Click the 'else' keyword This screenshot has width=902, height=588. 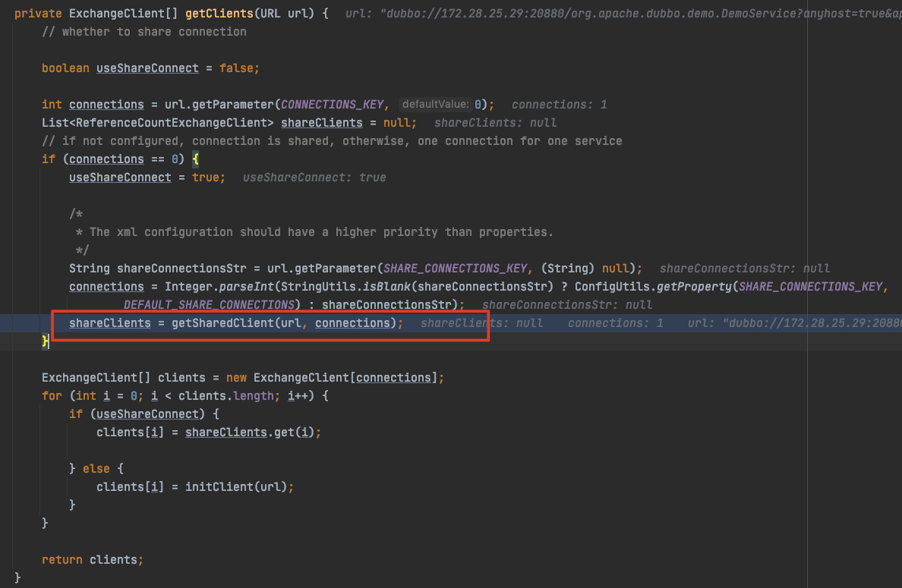pyautogui.click(x=96, y=468)
